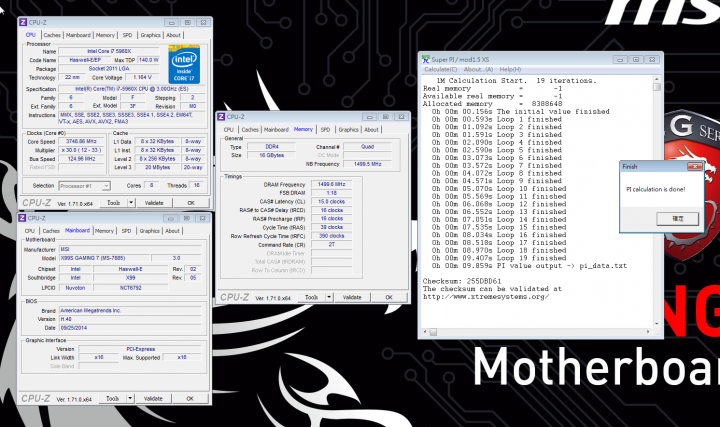Image resolution: width=720 pixels, height=427 pixels.
Task: Click the DRAM Frequency value field
Action: [332, 184]
